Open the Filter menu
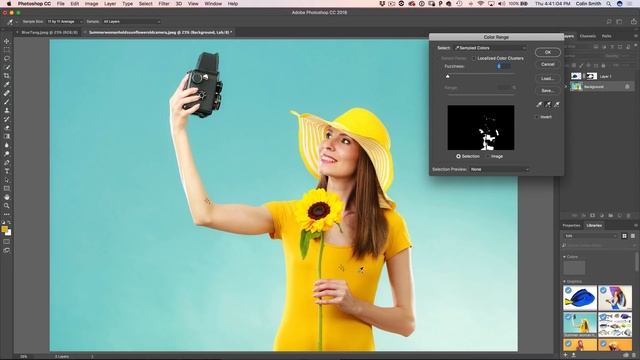Viewport: 640px width, 360px height. point(164,4)
